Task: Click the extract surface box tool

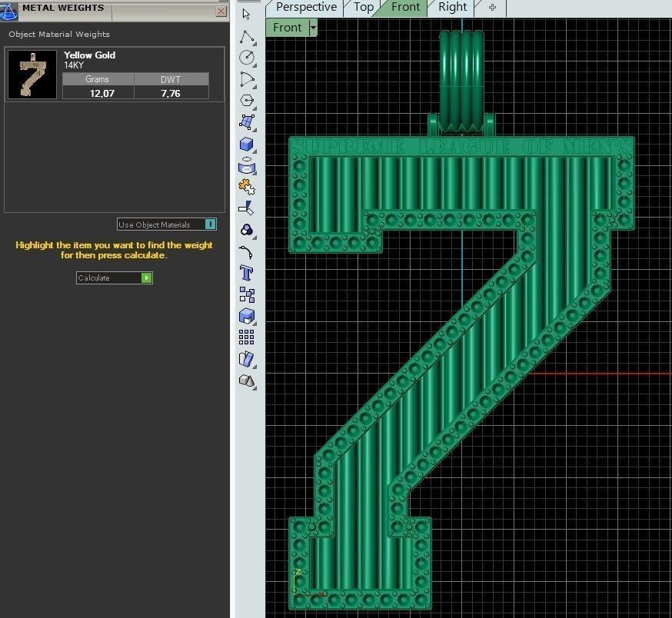Action: [247, 316]
